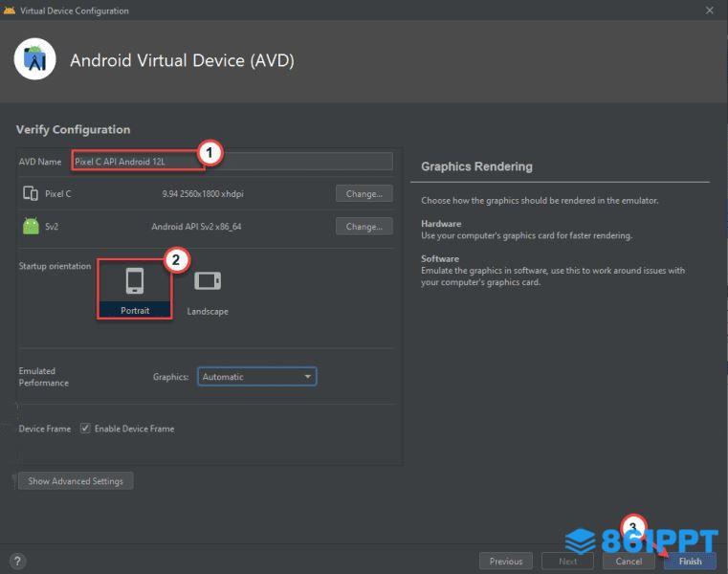Open the Graphics Automatic dropdown
This screenshot has height=574, width=728.
(x=257, y=377)
